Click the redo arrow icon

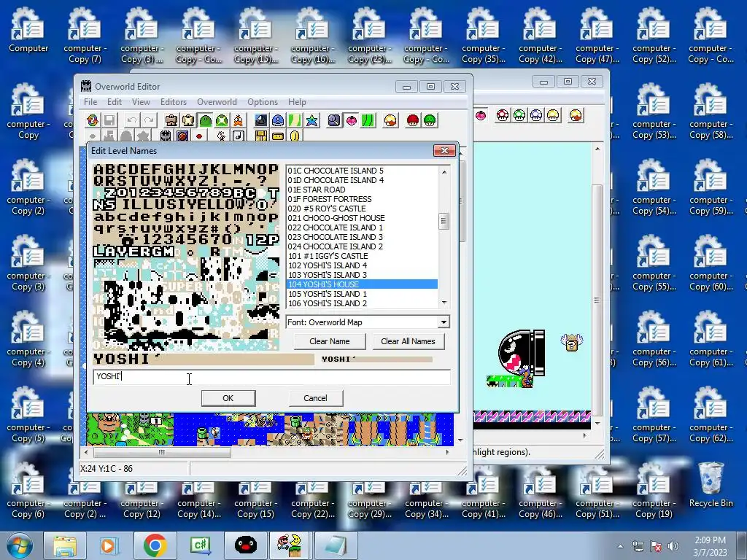(x=149, y=120)
